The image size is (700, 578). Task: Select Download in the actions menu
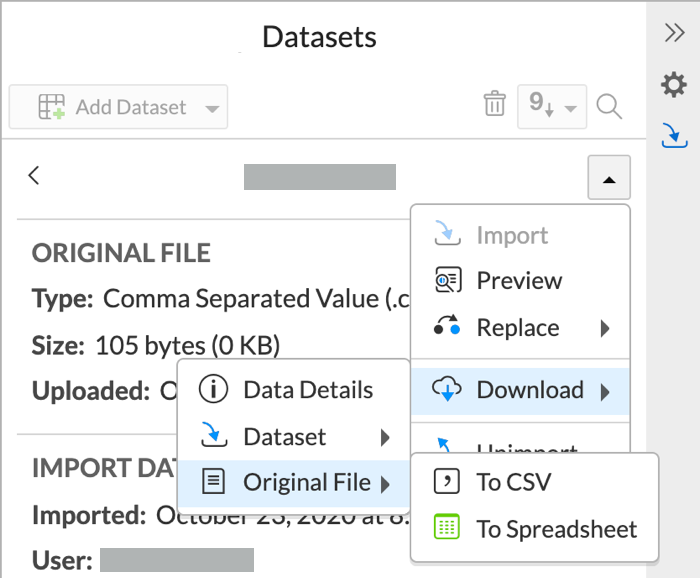520,391
